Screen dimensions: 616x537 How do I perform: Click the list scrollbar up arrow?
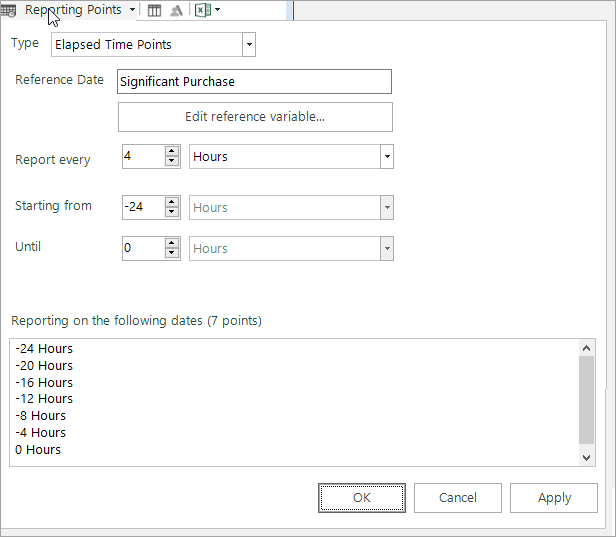(587, 348)
